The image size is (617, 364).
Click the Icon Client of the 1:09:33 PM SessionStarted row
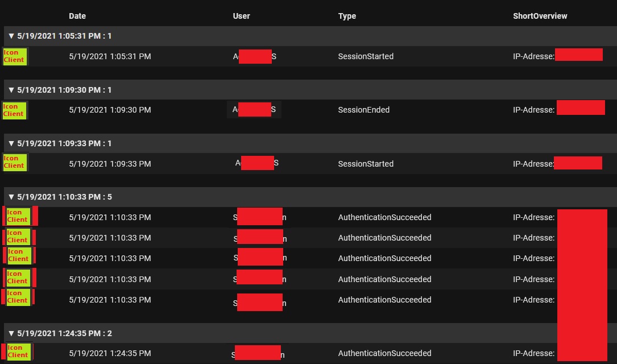pyautogui.click(x=15, y=162)
